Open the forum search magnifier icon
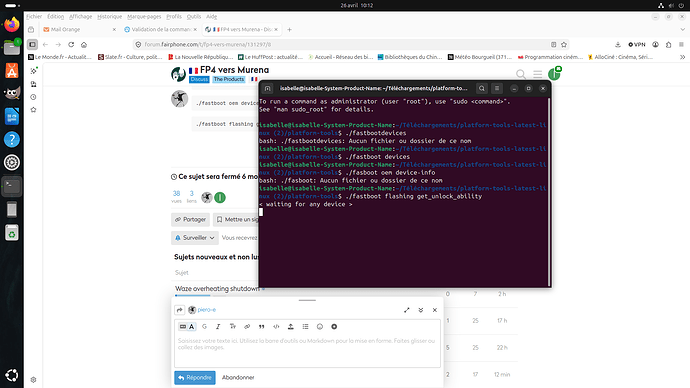Viewport: 690px width, 388px height. click(521, 74)
